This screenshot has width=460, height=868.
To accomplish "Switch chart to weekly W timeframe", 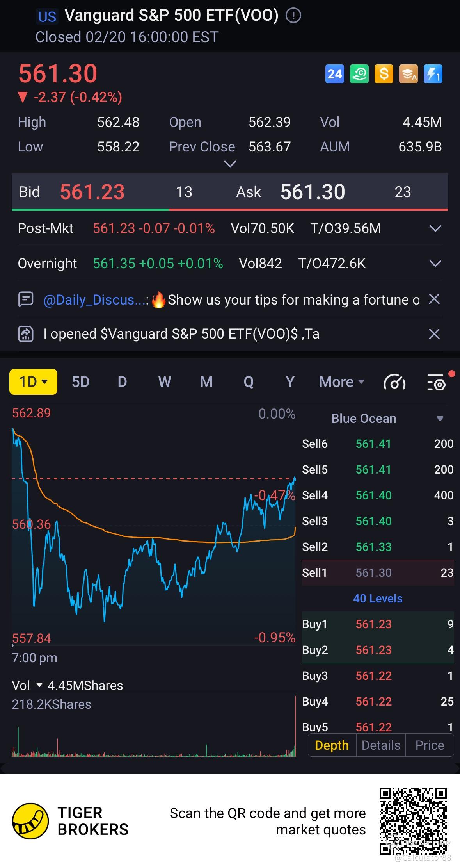I will (x=165, y=382).
